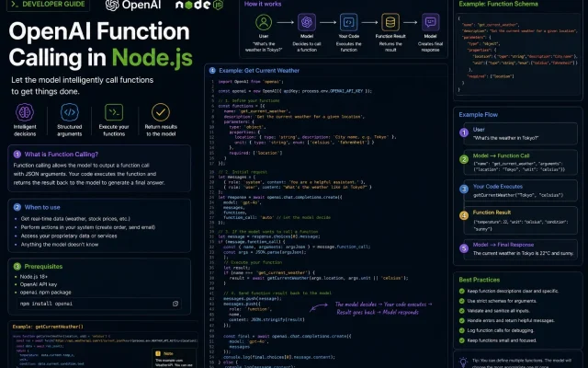
Task: Select the Execute your functions terminal icon
Action: [114, 112]
